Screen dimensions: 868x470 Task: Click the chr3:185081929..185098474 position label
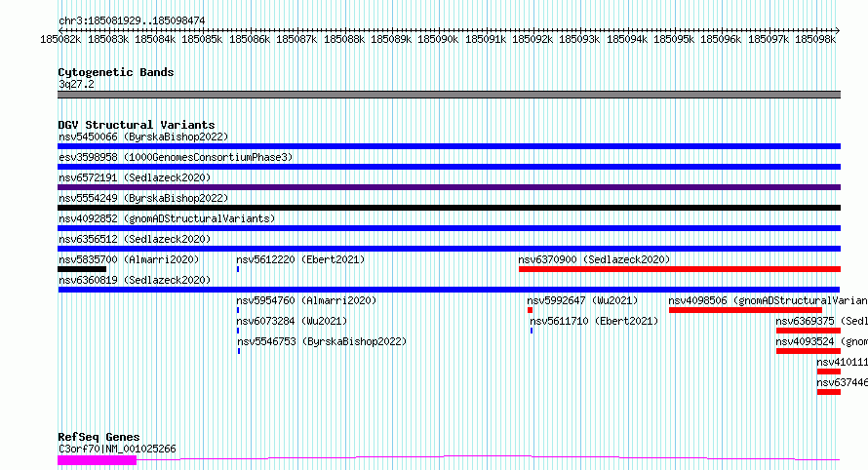(132, 20)
